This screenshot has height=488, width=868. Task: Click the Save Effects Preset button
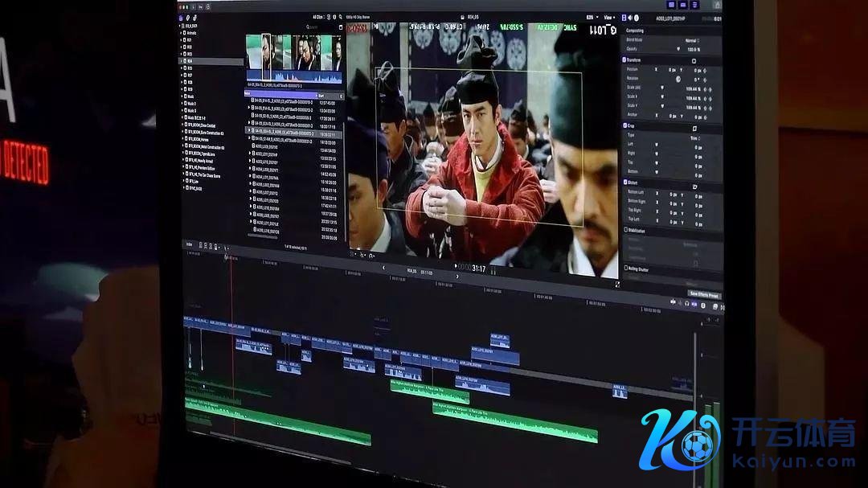[x=704, y=293]
